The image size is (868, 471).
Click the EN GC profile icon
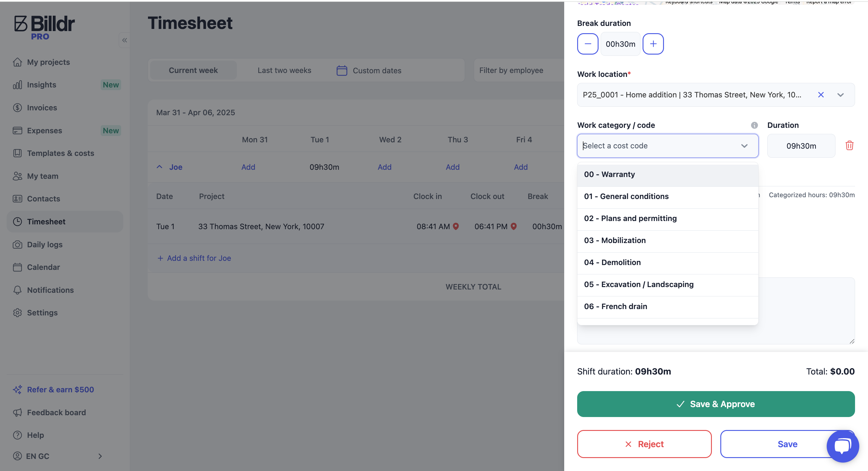coord(17,456)
